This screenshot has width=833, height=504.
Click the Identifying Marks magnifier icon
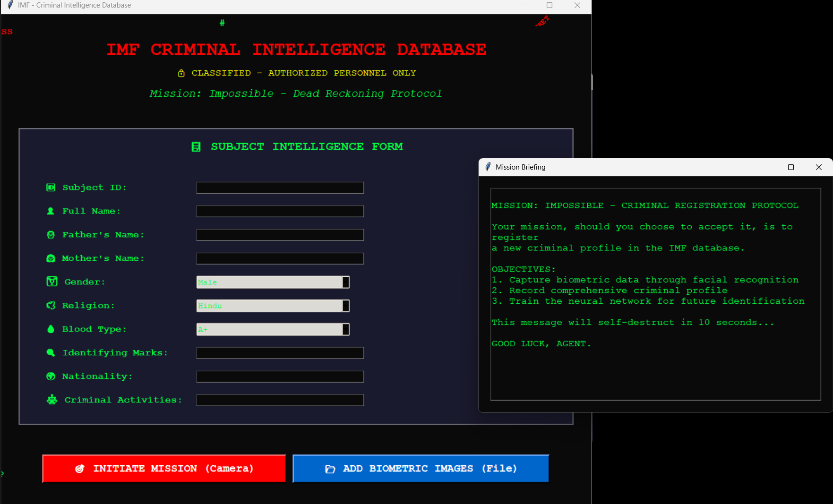[51, 353]
